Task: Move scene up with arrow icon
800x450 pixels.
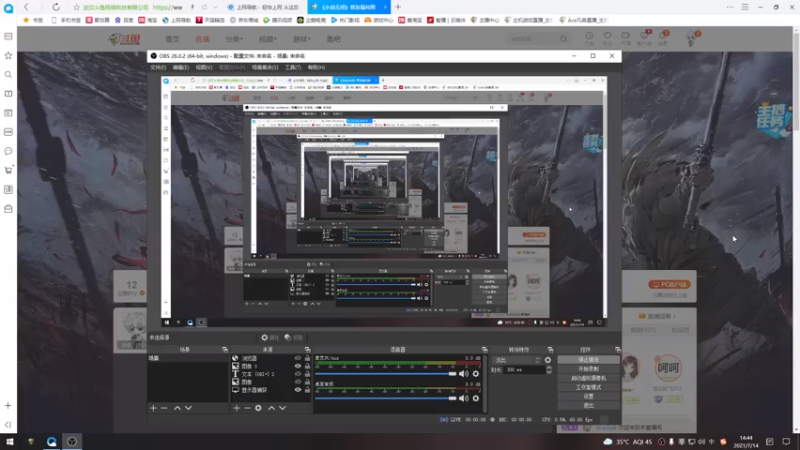Action: (x=177, y=408)
